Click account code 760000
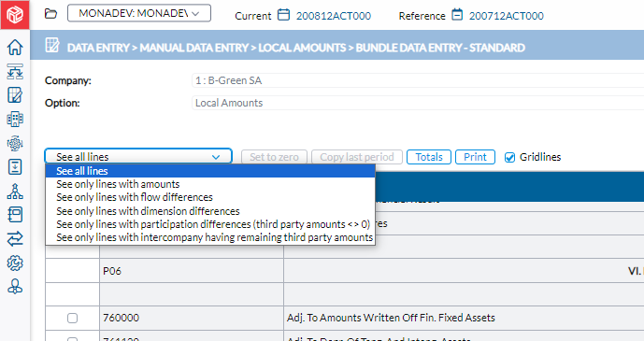This screenshot has width=644, height=341. pyautogui.click(x=122, y=318)
